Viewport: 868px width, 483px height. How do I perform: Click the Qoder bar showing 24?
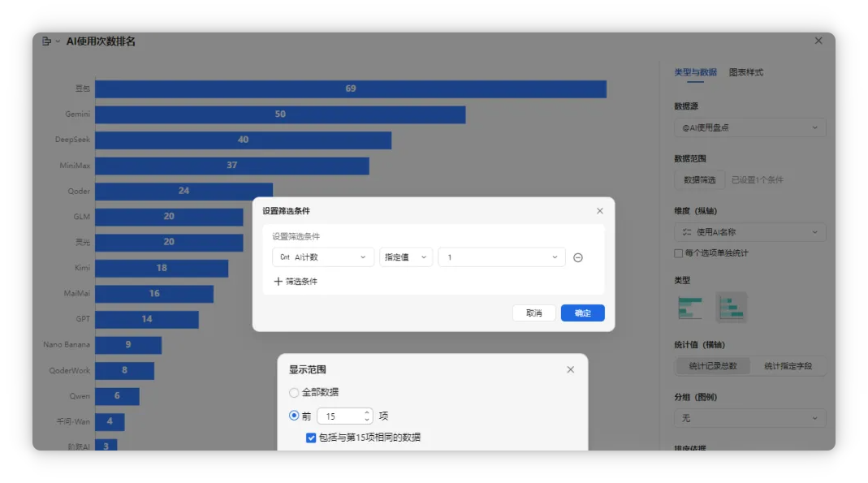point(184,191)
